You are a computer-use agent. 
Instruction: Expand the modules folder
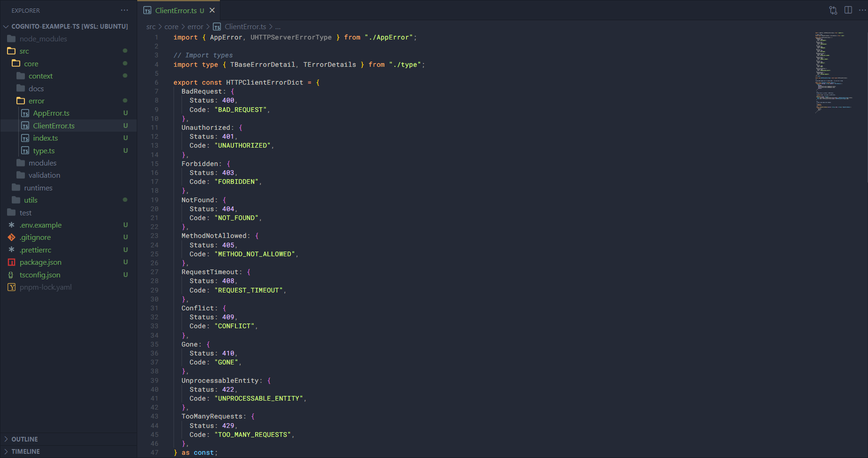(42, 163)
